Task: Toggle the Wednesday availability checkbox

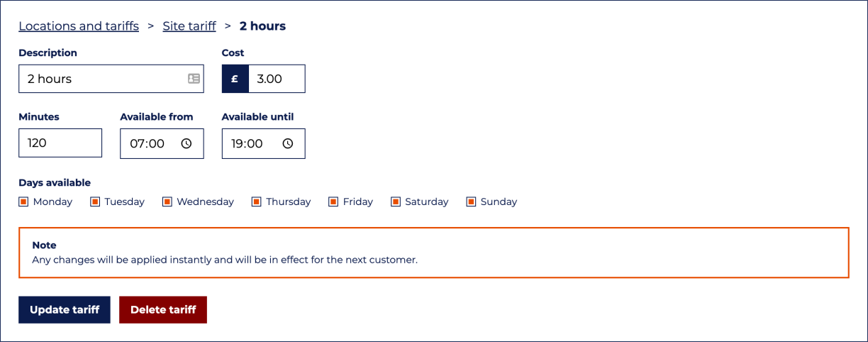Action: (x=167, y=202)
